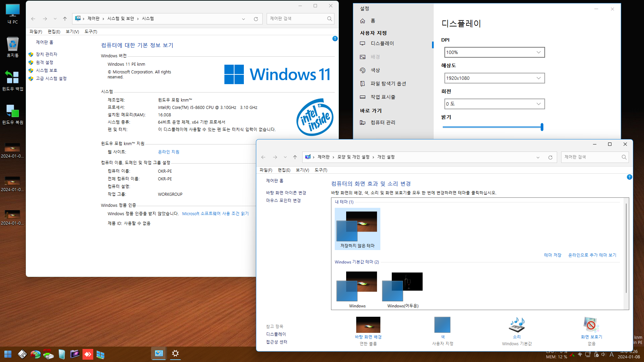This screenshot has width=644, height=362.
Task: Click the input language A indicator
Action: click(x=611, y=355)
